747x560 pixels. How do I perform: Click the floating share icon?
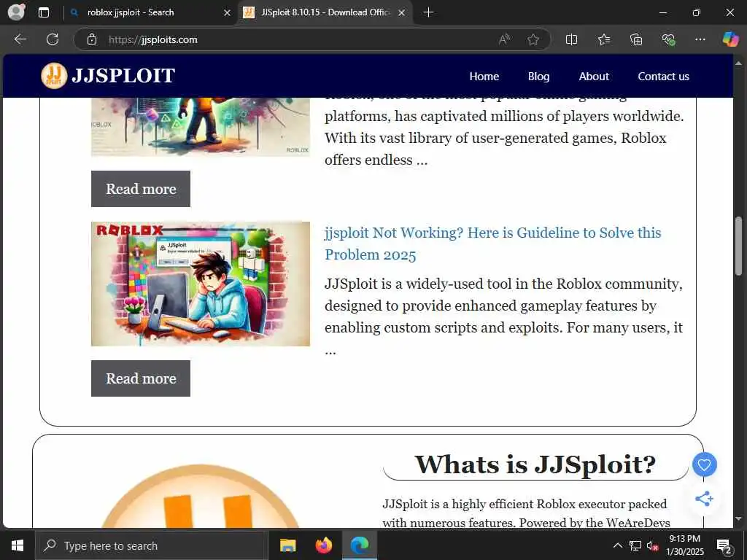704,499
